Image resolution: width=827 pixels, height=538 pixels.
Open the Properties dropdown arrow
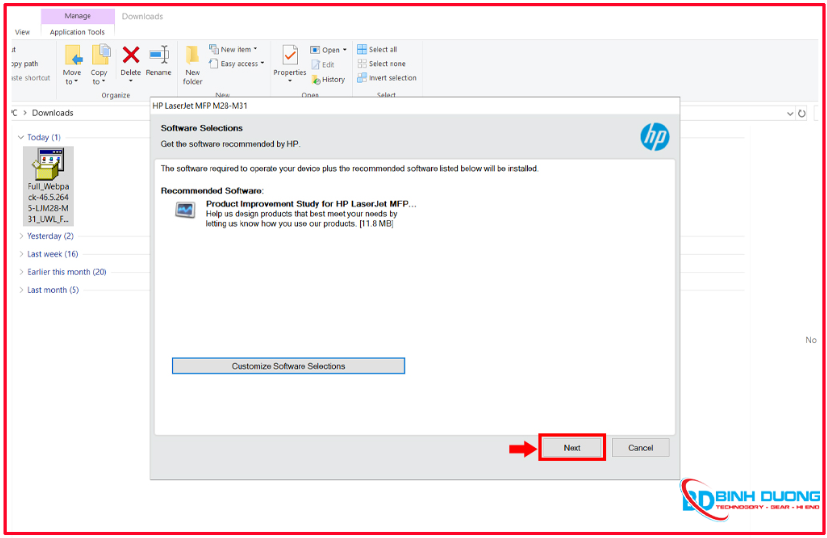click(x=290, y=81)
